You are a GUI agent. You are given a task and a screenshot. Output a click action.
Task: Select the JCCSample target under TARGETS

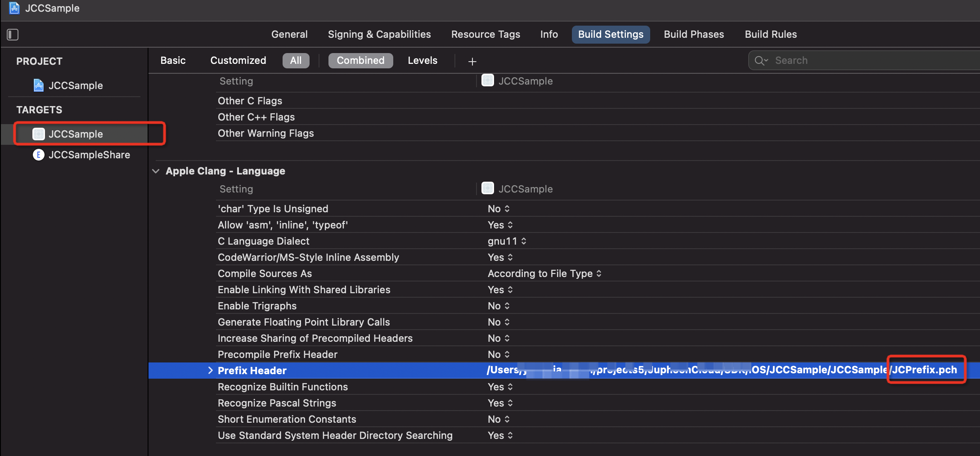click(75, 134)
